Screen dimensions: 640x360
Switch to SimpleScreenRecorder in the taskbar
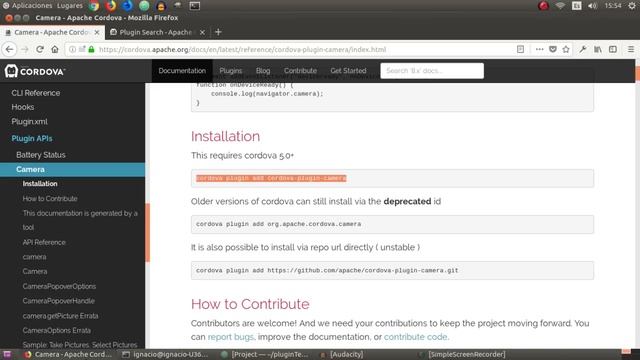462,354
